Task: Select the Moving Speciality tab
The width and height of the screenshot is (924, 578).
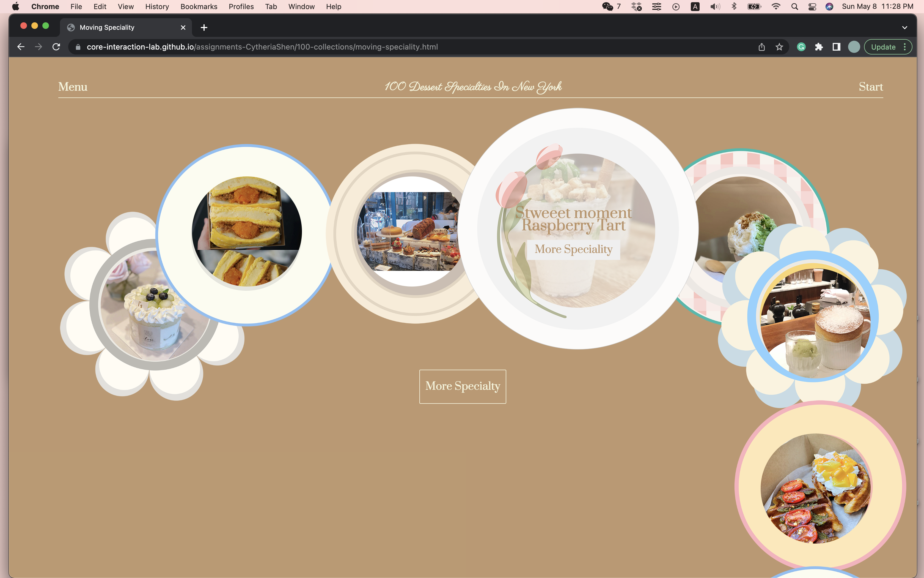Action: tap(126, 28)
